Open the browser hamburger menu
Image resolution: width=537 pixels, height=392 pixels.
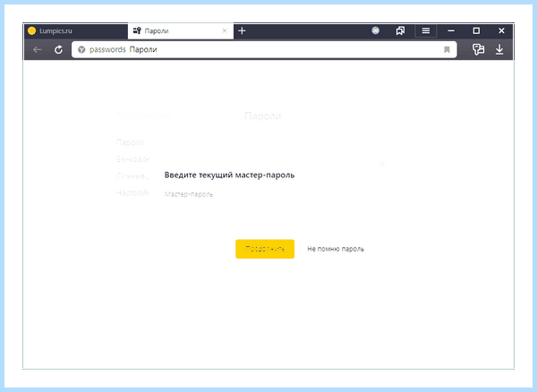(x=426, y=30)
